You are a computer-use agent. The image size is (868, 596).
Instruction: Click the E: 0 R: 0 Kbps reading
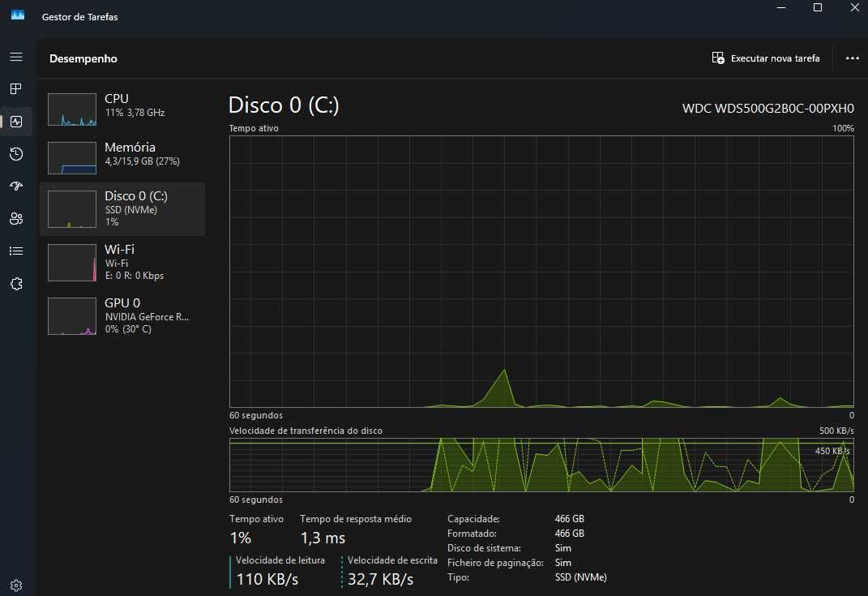pos(135,275)
